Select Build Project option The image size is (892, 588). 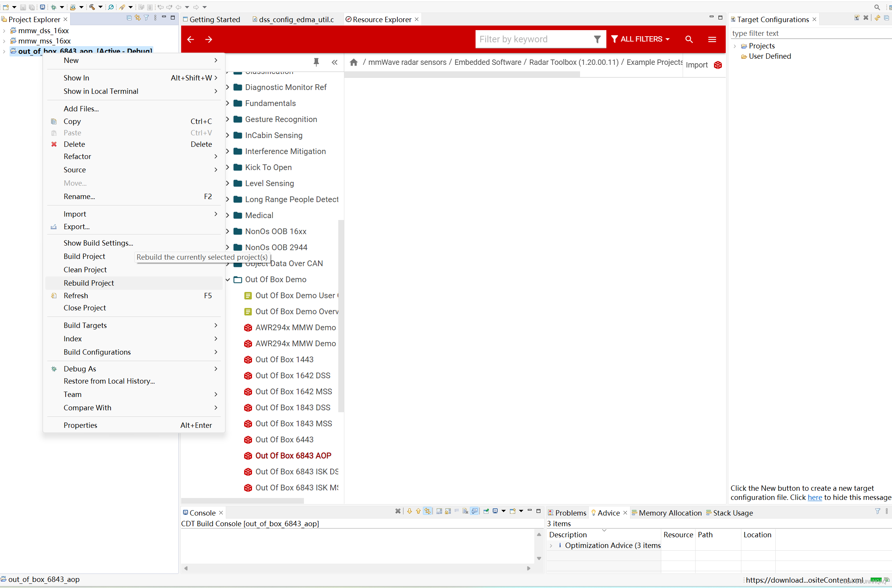pos(84,256)
